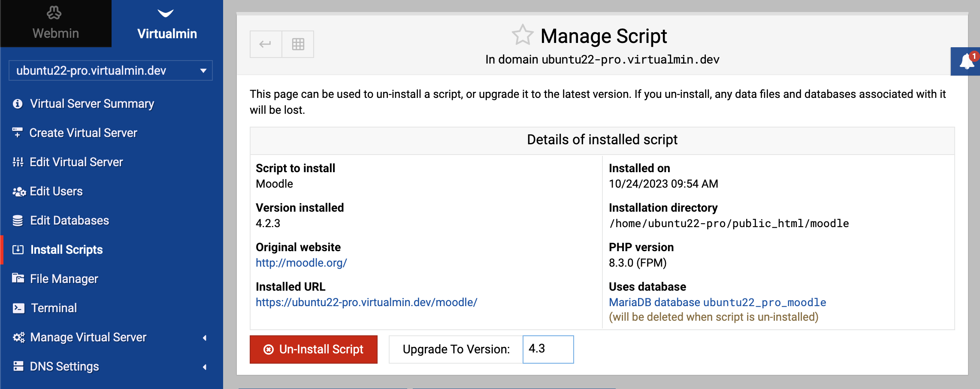The image size is (980, 389).
Task: Click the version installed 4.2.3 text
Action: coord(268,223)
